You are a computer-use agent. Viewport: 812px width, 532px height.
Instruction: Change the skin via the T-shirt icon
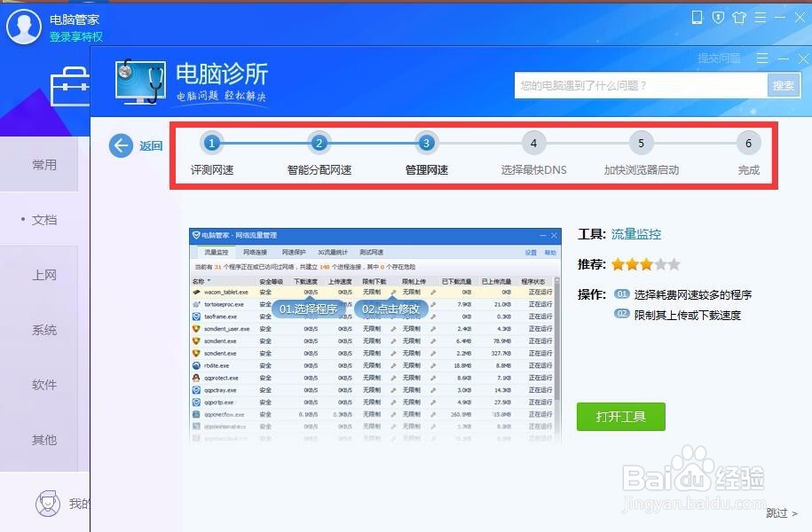(740, 17)
